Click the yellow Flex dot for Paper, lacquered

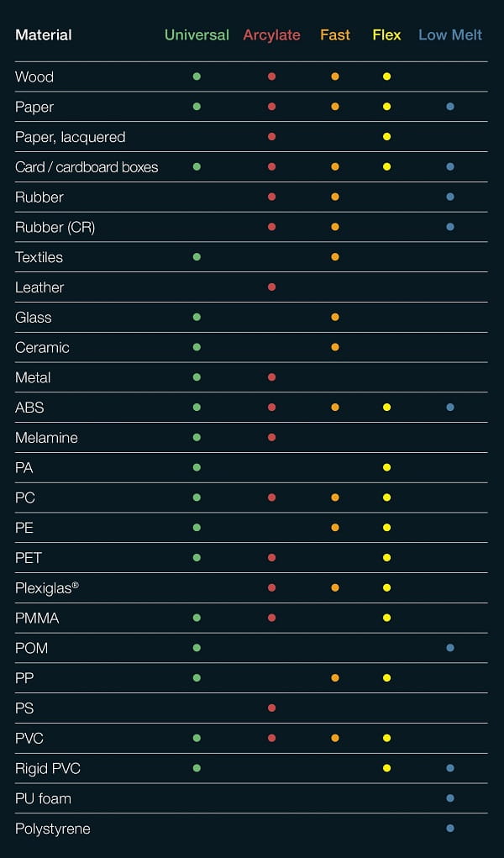coord(386,137)
